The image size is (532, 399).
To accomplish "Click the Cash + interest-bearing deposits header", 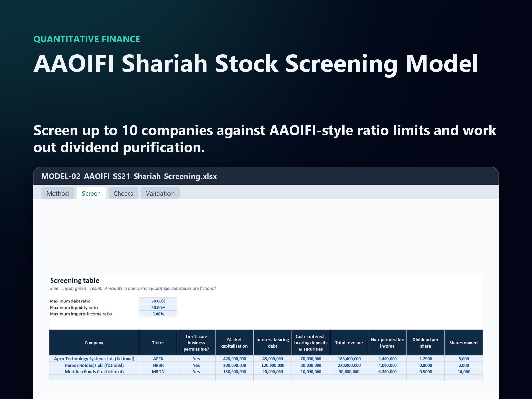I will tap(311, 343).
